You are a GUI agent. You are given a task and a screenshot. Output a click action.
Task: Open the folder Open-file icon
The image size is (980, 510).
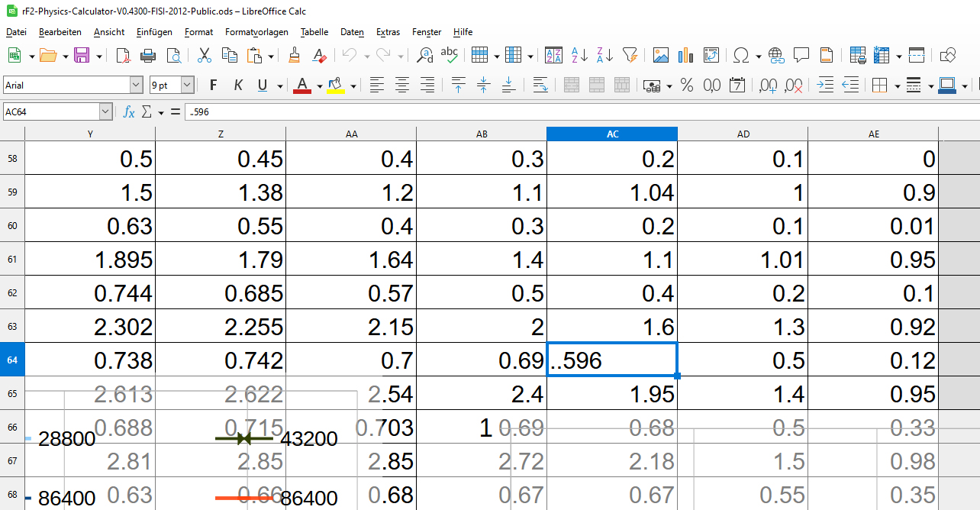[48, 55]
